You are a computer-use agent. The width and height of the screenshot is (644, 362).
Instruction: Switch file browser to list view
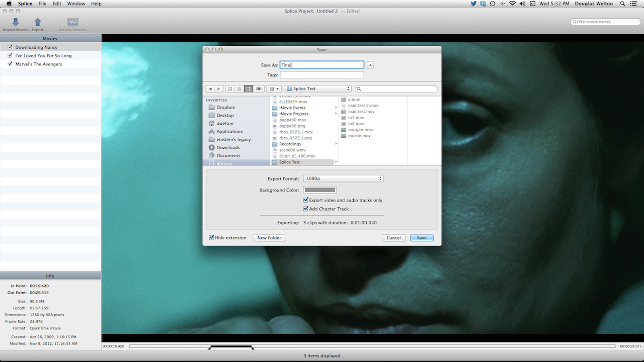[x=239, y=89]
